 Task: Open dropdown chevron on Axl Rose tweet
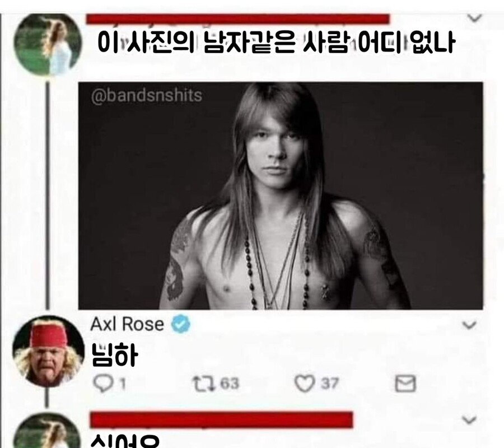click(x=469, y=325)
